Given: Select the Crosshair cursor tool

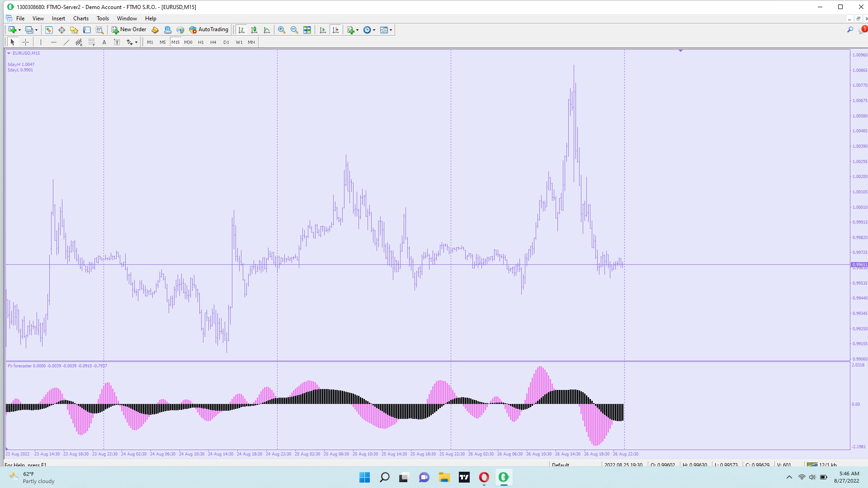Looking at the screenshot, I should 26,42.
